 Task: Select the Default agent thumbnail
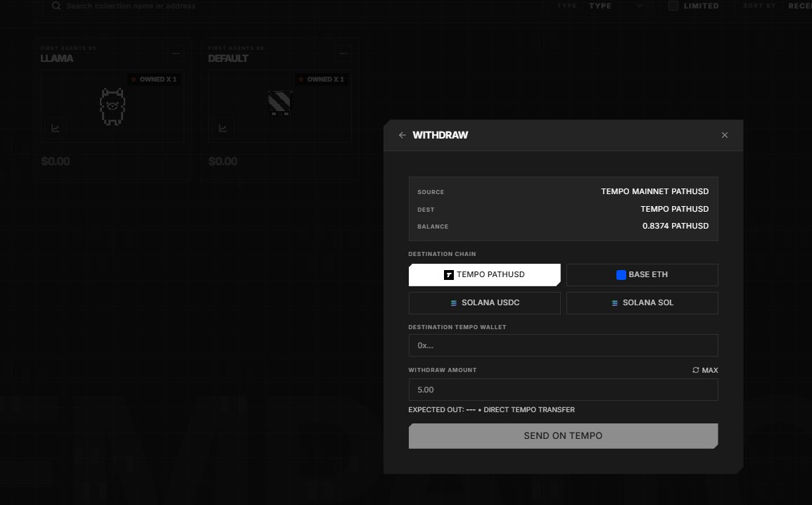279,103
